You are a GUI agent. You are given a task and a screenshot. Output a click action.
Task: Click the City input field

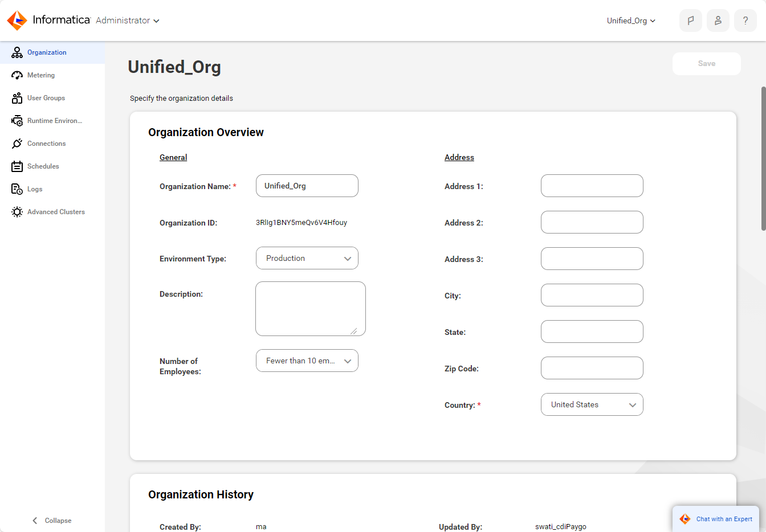[592, 295]
